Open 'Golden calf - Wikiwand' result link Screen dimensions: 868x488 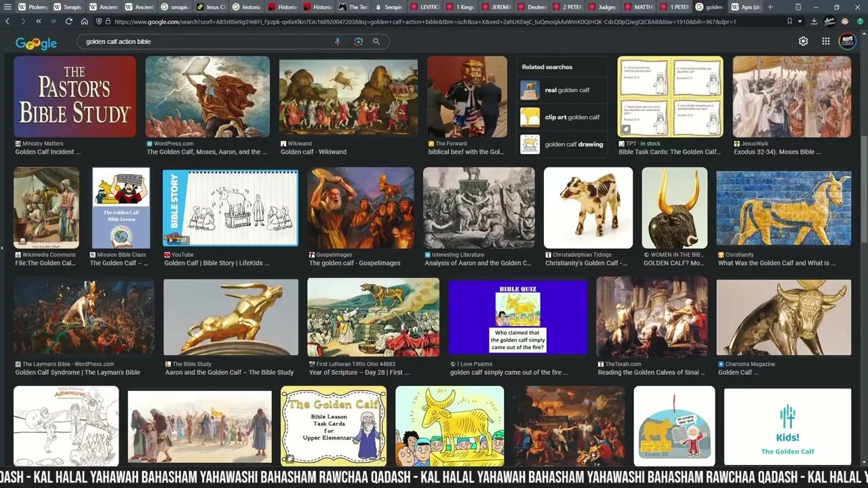(313, 152)
